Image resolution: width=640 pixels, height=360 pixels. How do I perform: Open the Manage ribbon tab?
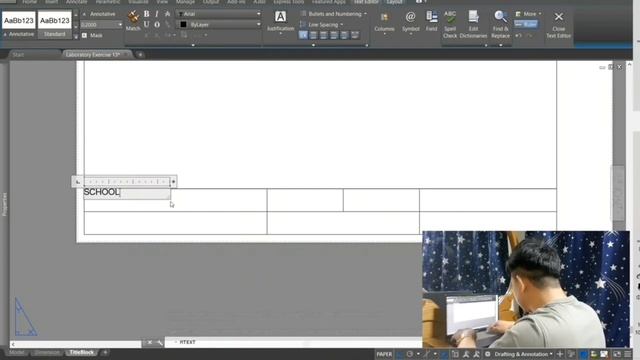click(185, 2)
